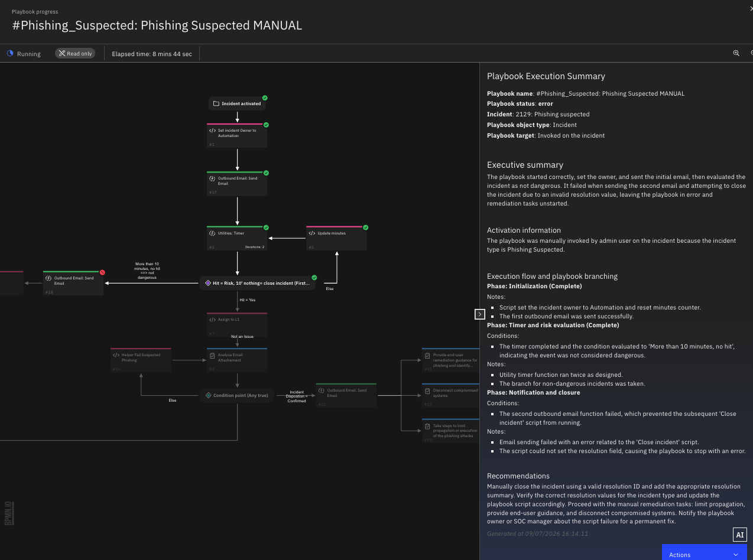The width and height of the screenshot is (753, 560).
Task: Click 'Playbook status: error' line
Action: point(520,104)
